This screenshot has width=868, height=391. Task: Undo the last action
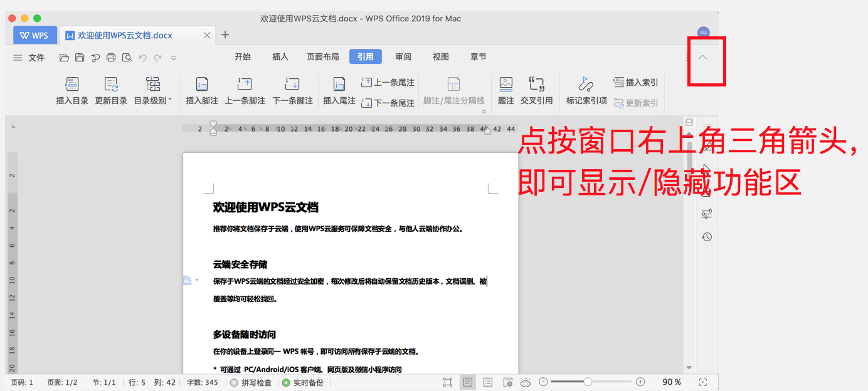coord(142,58)
